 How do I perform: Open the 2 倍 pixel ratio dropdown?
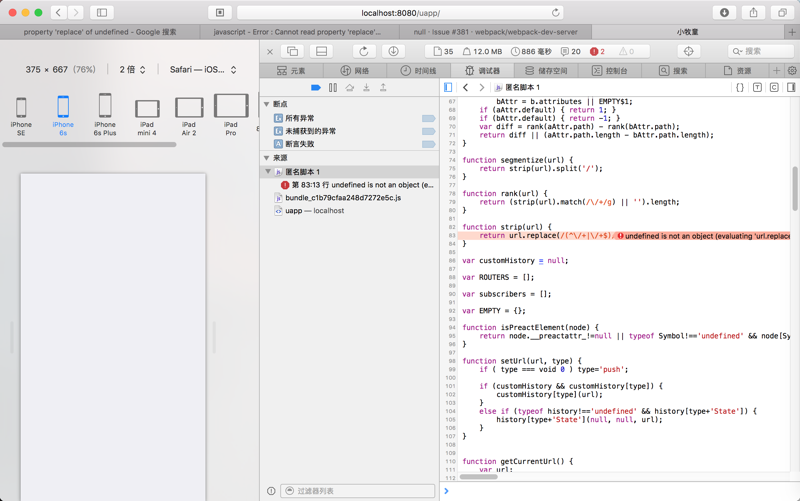point(133,70)
